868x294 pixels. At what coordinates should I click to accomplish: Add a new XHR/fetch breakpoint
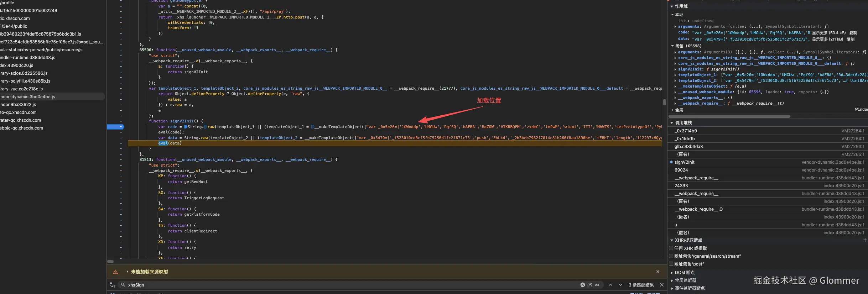coord(865,240)
